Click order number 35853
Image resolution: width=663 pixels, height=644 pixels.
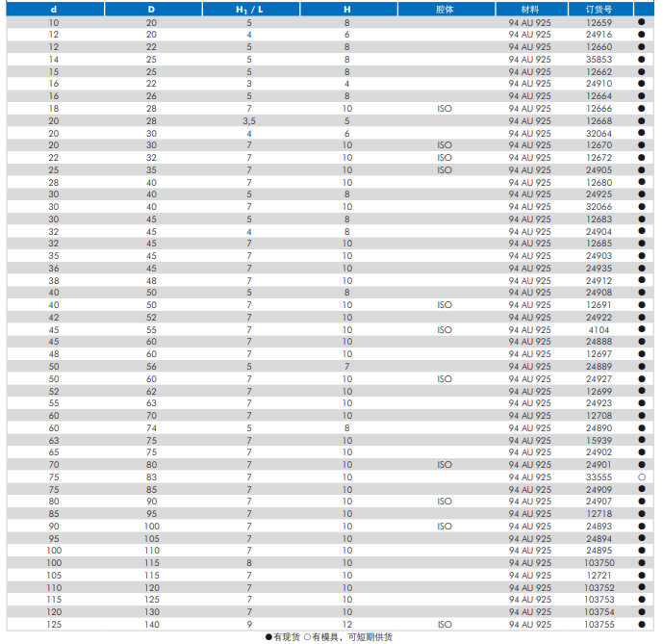[599, 59]
